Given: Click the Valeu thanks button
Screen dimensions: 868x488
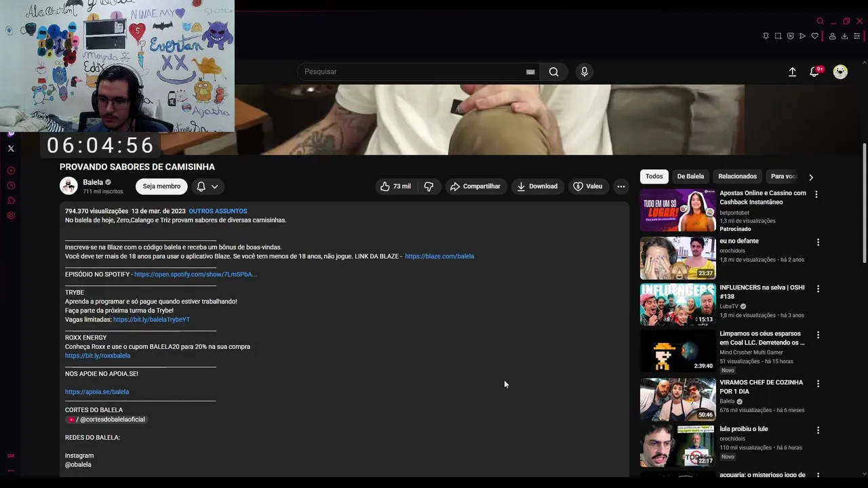Looking at the screenshot, I should point(588,186).
